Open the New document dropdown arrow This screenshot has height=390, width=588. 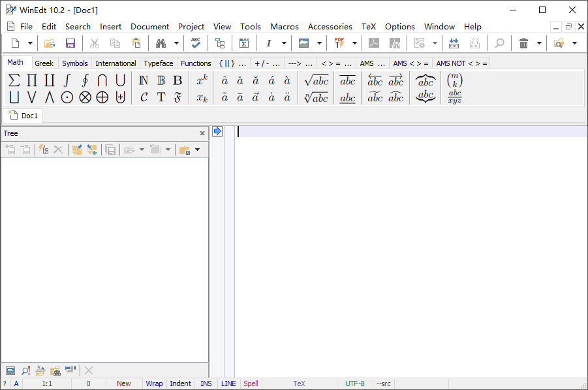click(30, 43)
